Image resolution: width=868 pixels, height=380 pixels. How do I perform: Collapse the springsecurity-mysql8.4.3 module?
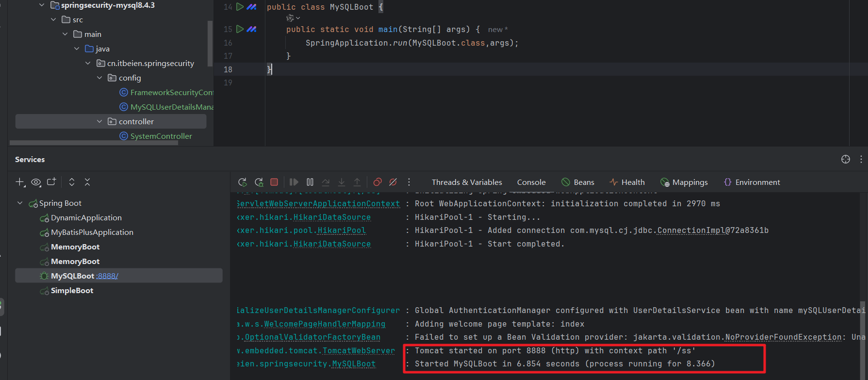pyautogui.click(x=42, y=5)
